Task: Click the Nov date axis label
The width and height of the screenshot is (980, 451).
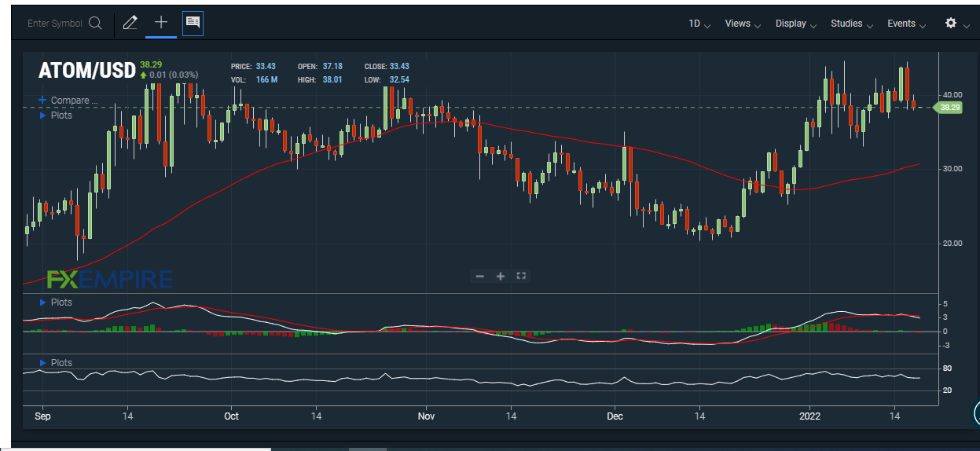Action: point(426,416)
